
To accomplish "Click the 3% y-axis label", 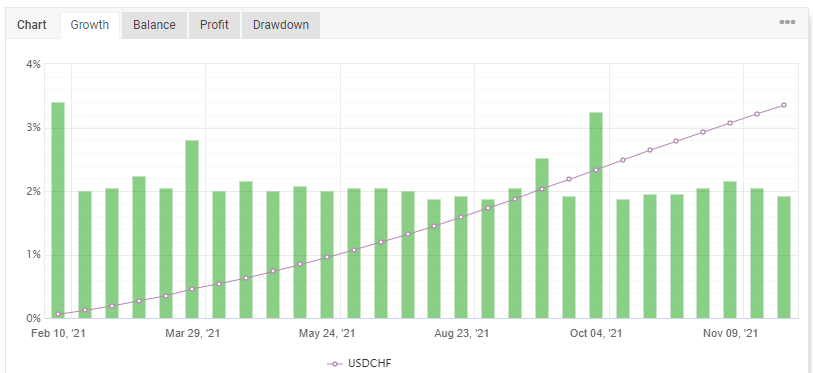I will (x=33, y=128).
